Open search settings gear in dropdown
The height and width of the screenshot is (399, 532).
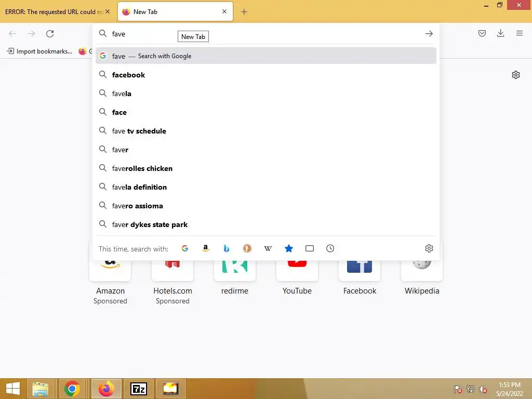[x=429, y=248]
